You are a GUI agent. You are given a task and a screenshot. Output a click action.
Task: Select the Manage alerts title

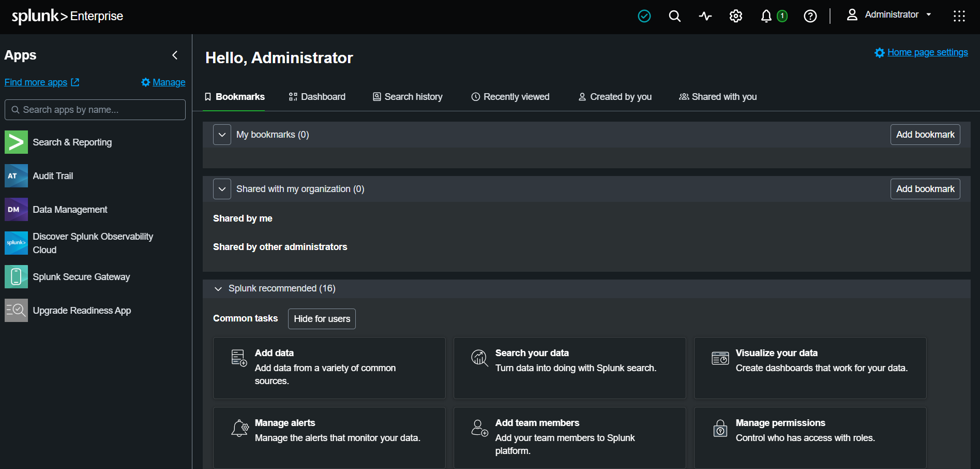click(285, 423)
